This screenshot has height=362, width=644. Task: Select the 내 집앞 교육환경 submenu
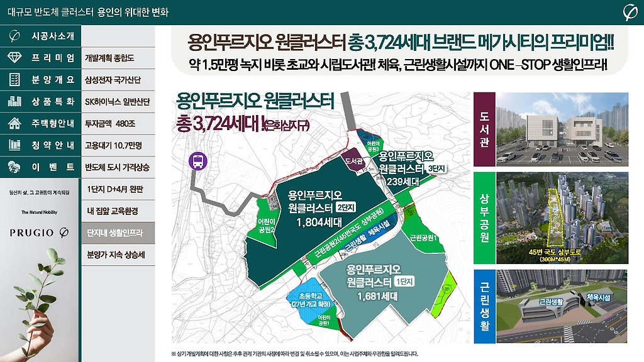tap(118, 211)
